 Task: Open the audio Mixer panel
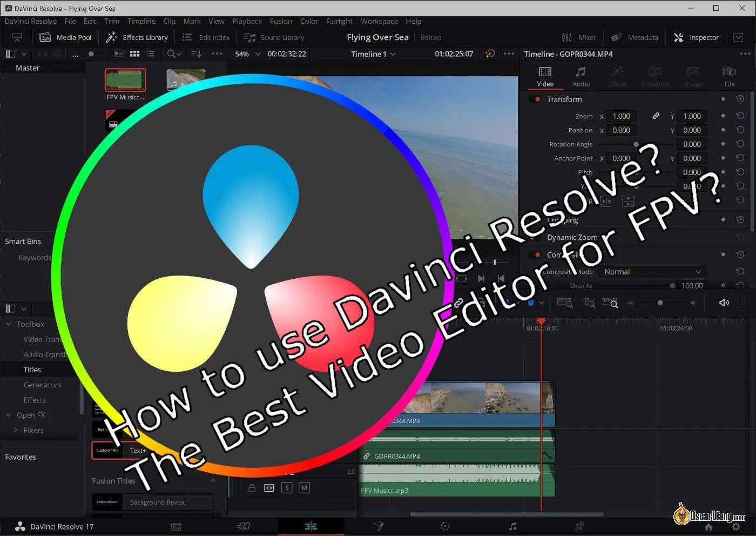(579, 37)
